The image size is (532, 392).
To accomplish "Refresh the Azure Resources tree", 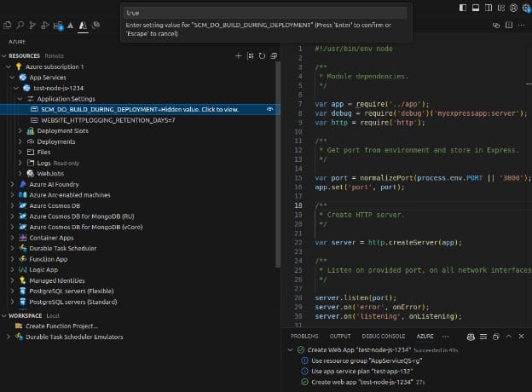I will coord(262,56).
